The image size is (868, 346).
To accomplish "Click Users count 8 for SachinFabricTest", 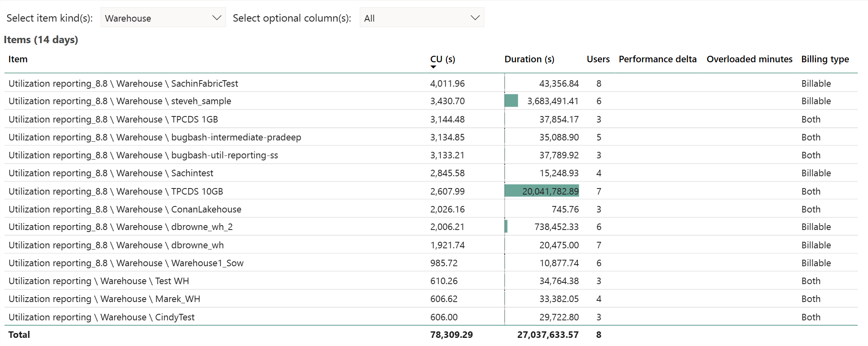I will coord(599,83).
